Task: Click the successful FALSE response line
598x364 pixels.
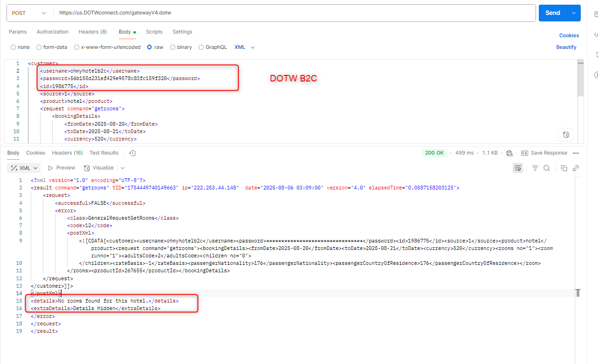Action: point(100,203)
